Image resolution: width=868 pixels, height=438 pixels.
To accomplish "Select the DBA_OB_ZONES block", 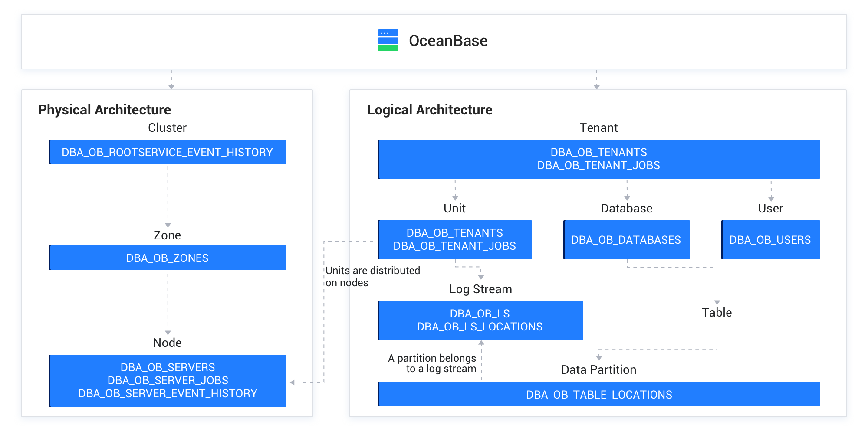I will tap(168, 258).
